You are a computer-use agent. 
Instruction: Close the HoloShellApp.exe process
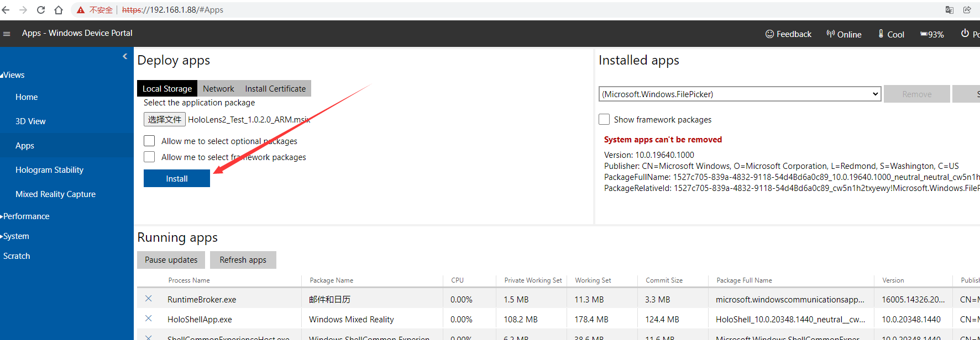148,318
